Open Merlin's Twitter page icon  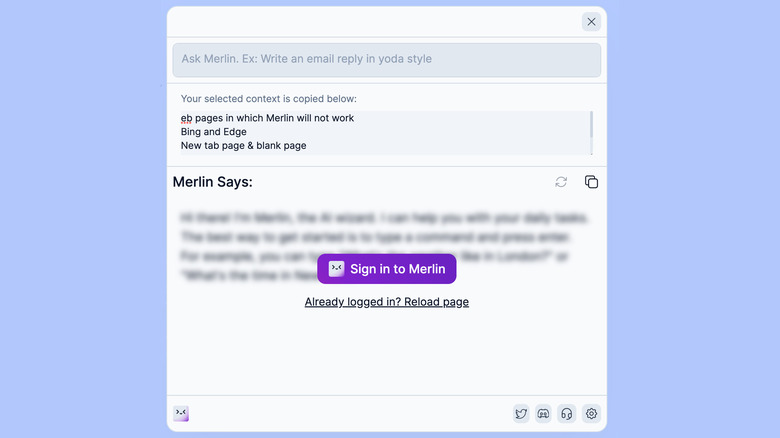[x=521, y=414]
